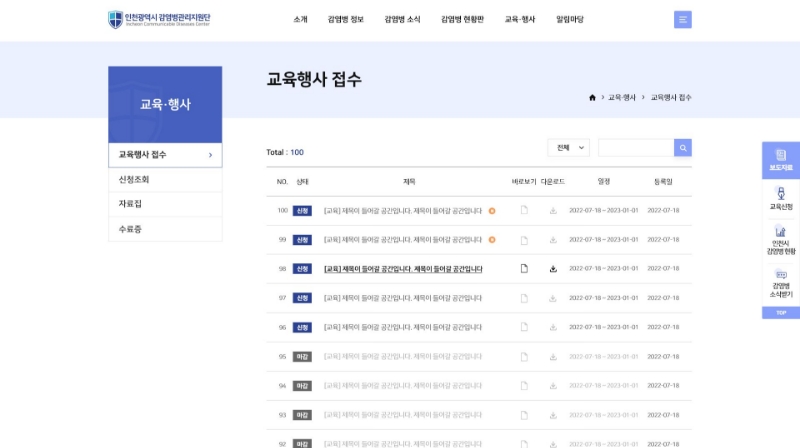Image resolution: width=800 pixels, height=448 pixels.
Task: Open preview document icon for row 94
Action: [x=524, y=386]
